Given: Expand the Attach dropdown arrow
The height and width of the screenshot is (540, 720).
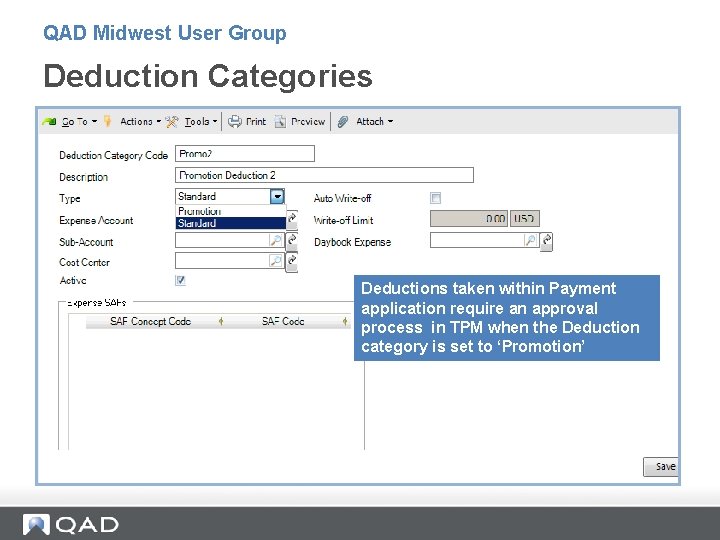Looking at the screenshot, I should point(390,122).
